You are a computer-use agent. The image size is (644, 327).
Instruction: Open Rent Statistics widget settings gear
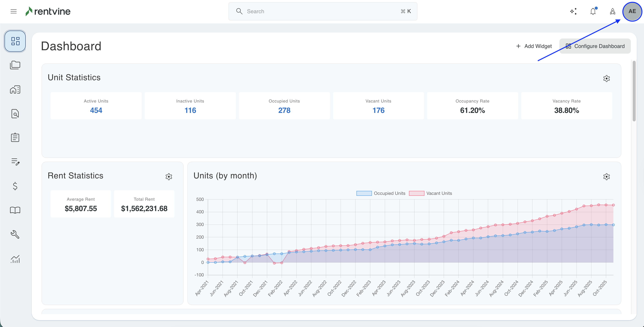[x=169, y=177]
